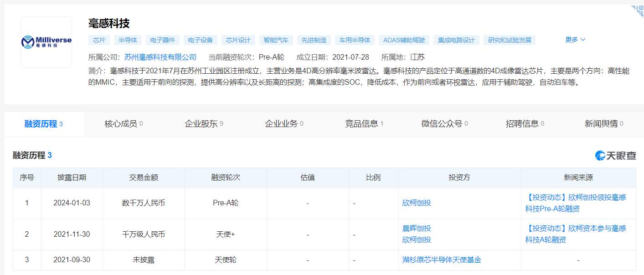Click the 毫感科技 title heading
The image size is (644, 275).
[109, 23]
